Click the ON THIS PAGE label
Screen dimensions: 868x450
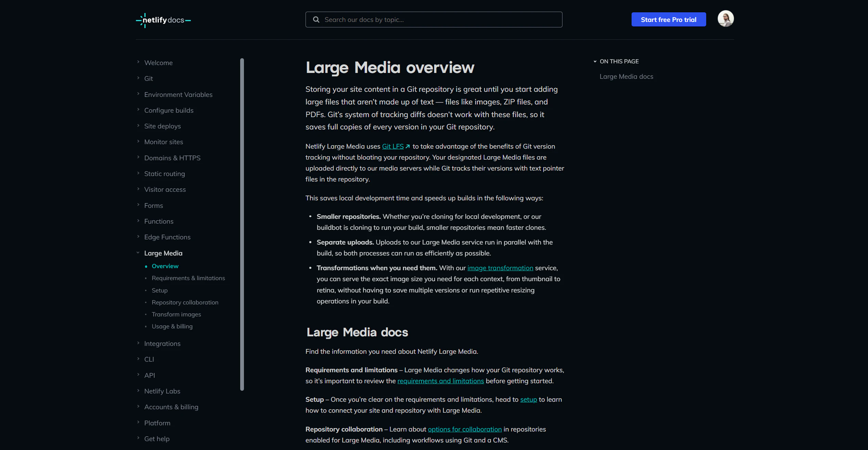coord(619,62)
